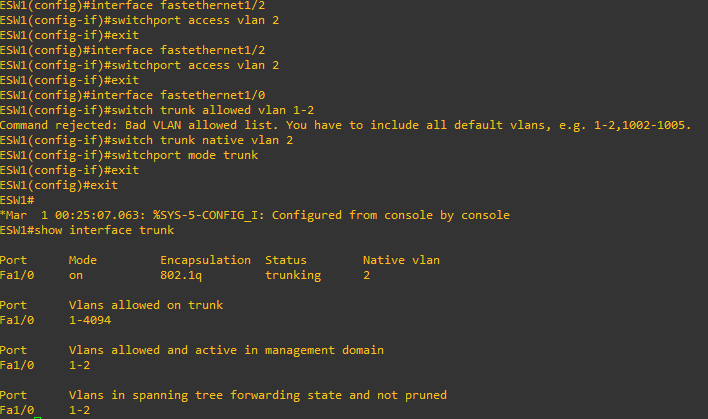Viewport: 708px width, 419px height.
Task: Click the 'switchport mode trunk' command text
Action: [x=185, y=155]
